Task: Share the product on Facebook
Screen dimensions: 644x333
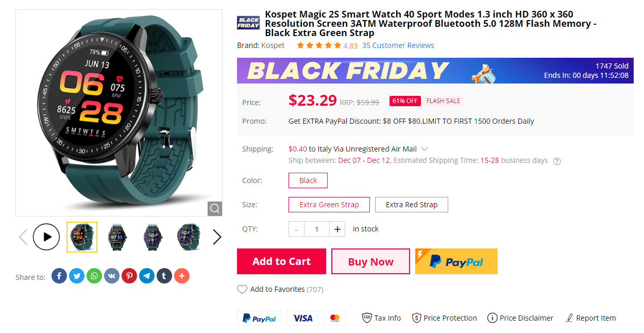Action: (59, 276)
